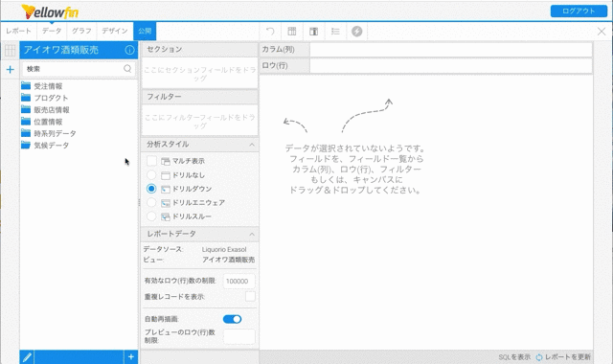Select the table layout icon in toolbar

click(x=291, y=31)
